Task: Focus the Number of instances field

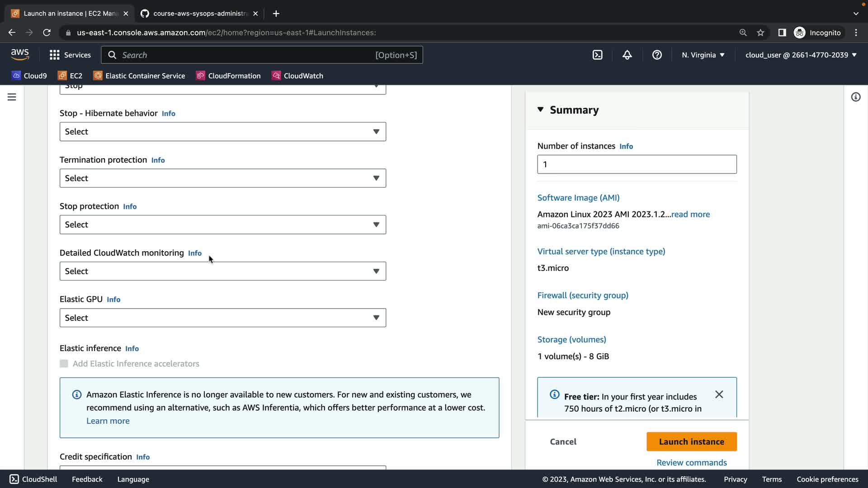Action: 637,164
